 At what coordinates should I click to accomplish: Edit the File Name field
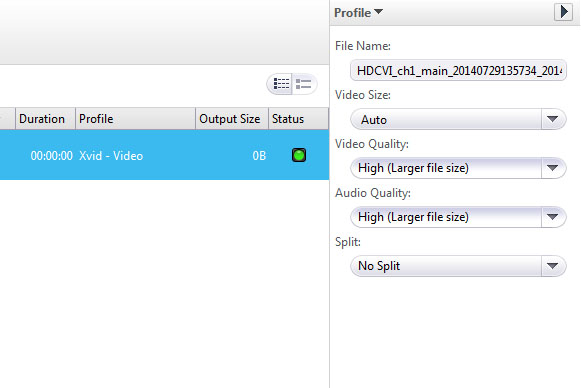pyautogui.click(x=458, y=70)
